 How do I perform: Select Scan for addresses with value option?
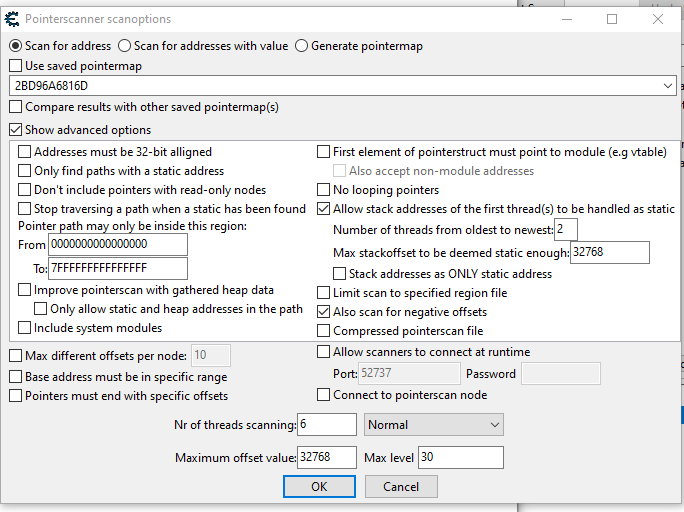(124, 46)
